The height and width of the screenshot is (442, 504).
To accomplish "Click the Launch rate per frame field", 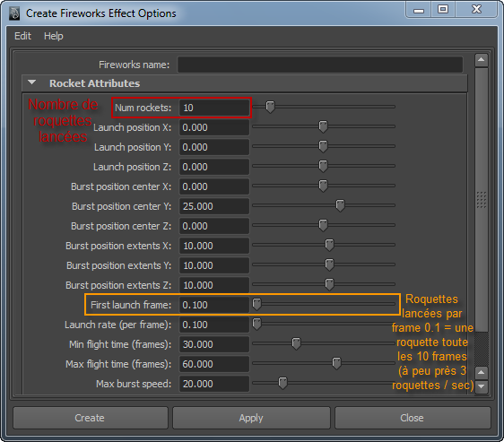I will point(214,325).
